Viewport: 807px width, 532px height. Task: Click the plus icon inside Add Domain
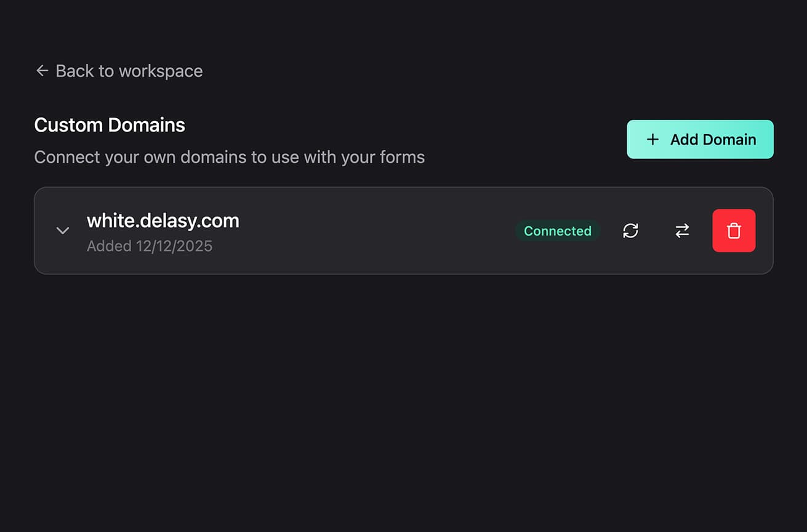[x=652, y=140]
